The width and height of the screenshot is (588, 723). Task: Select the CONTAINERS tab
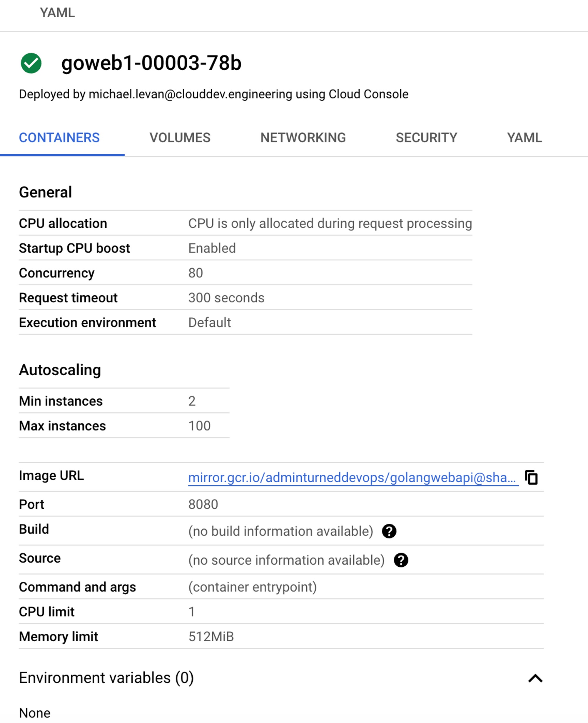point(59,138)
